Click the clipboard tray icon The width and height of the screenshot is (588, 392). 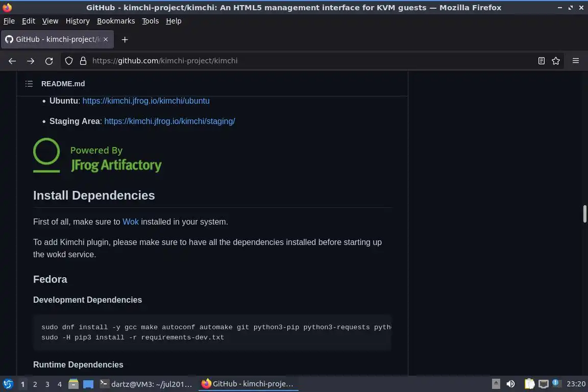[529, 384]
